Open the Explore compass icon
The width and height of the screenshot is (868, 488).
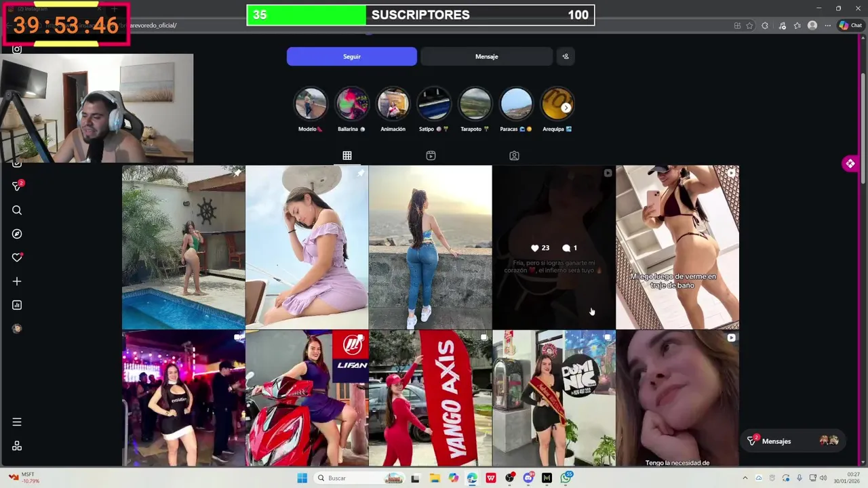pos(17,234)
